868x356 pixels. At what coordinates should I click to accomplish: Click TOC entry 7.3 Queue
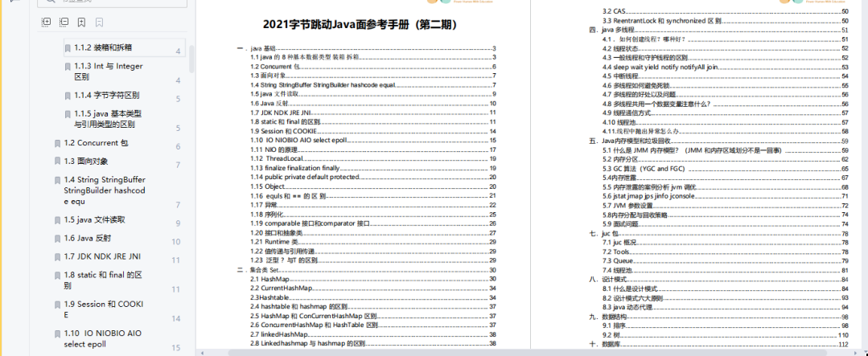[x=617, y=261]
